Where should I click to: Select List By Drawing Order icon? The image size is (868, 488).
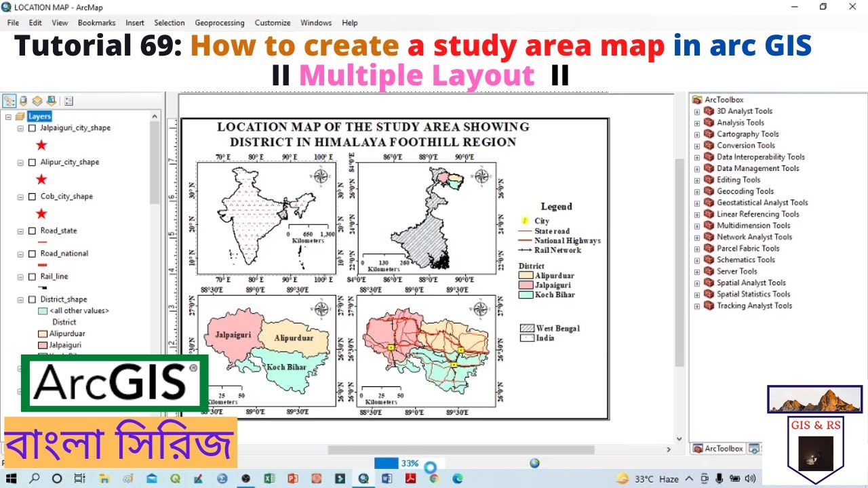coord(9,101)
